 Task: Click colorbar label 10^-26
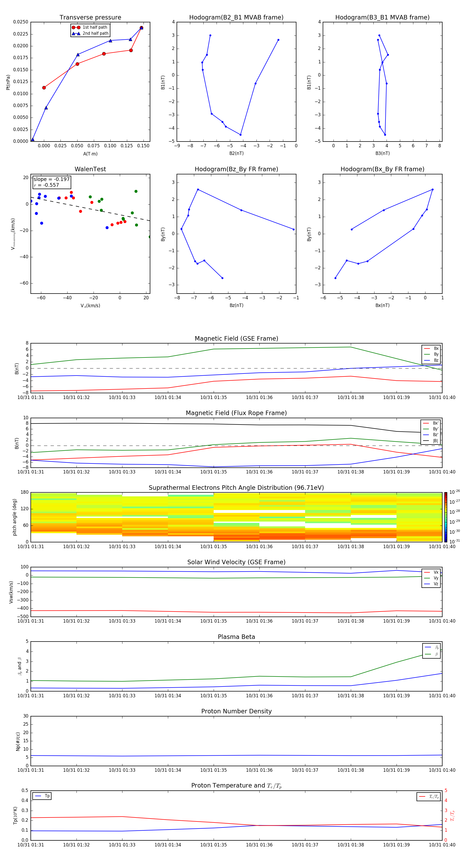point(455,492)
